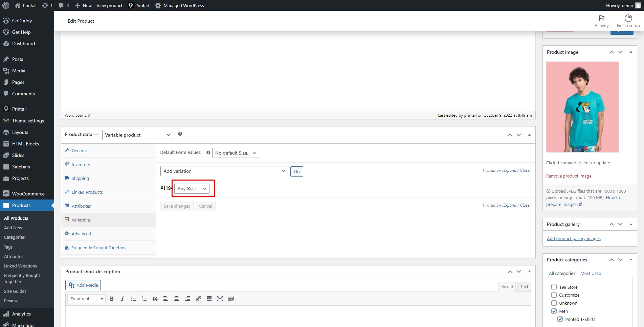
Task: Click the Remove product image link
Action: tap(569, 176)
